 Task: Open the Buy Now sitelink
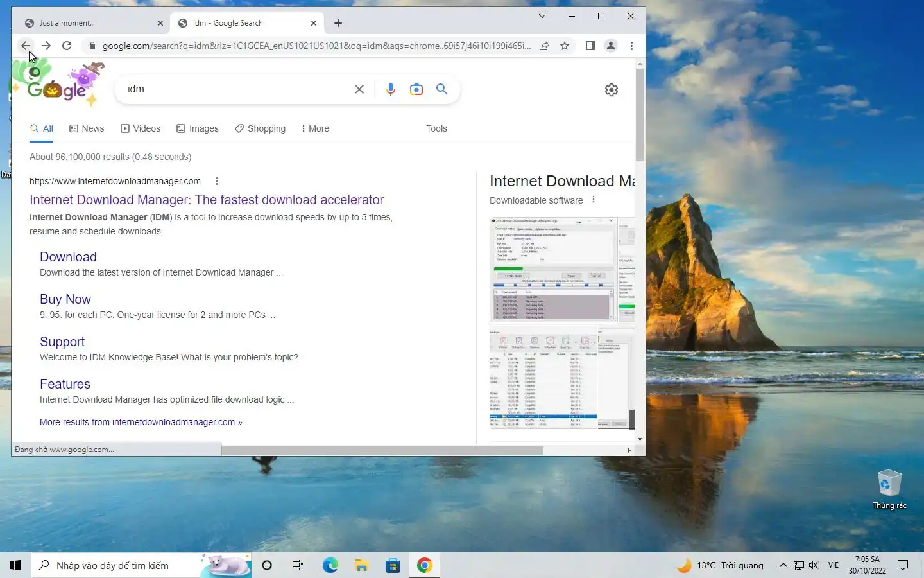click(x=65, y=299)
